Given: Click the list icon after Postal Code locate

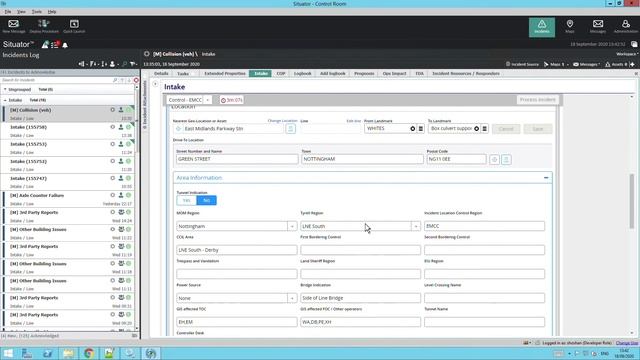Looking at the screenshot, I should 506,160.
